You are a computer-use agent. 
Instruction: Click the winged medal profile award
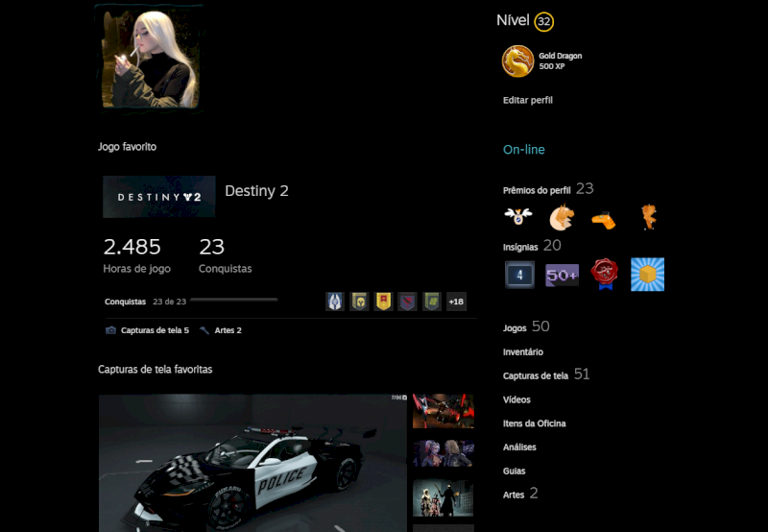tap(518, 215)
